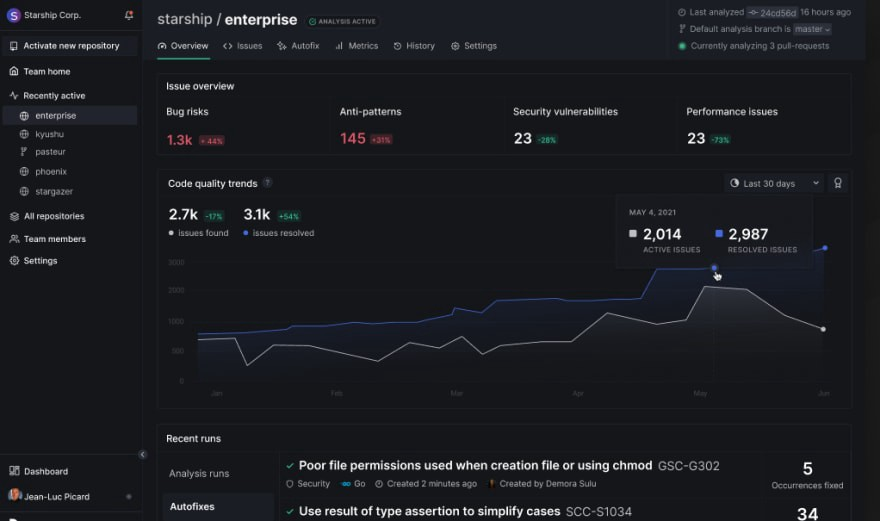Open the master branch dropdown
Screen dimensions: 880x521
click(x=813, y=29)
